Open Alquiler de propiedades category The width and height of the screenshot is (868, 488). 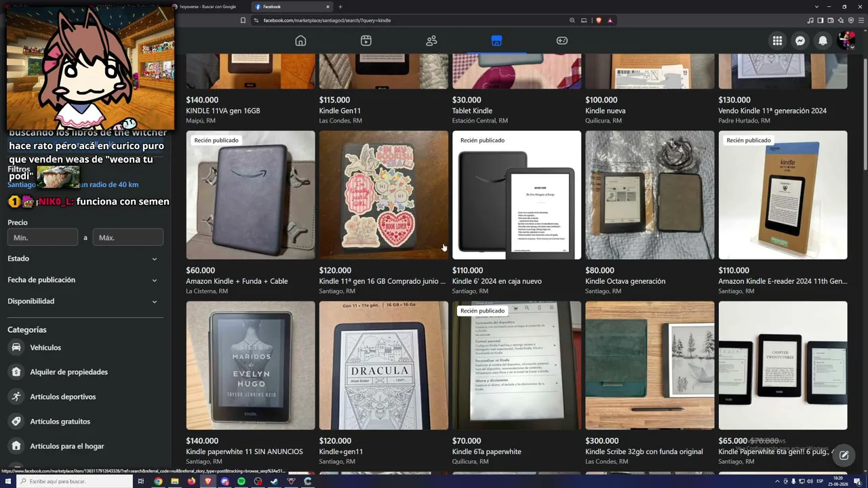(68, 372)
